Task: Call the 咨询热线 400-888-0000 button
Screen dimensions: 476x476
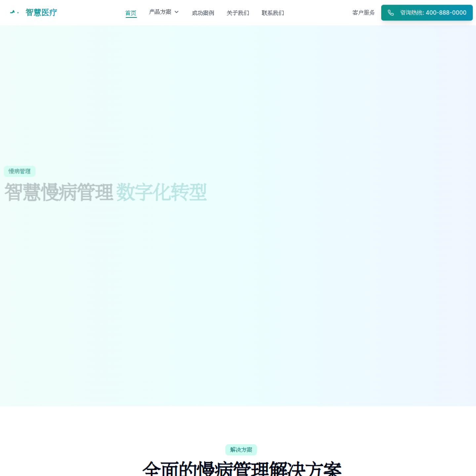Action: coord(427,13)
